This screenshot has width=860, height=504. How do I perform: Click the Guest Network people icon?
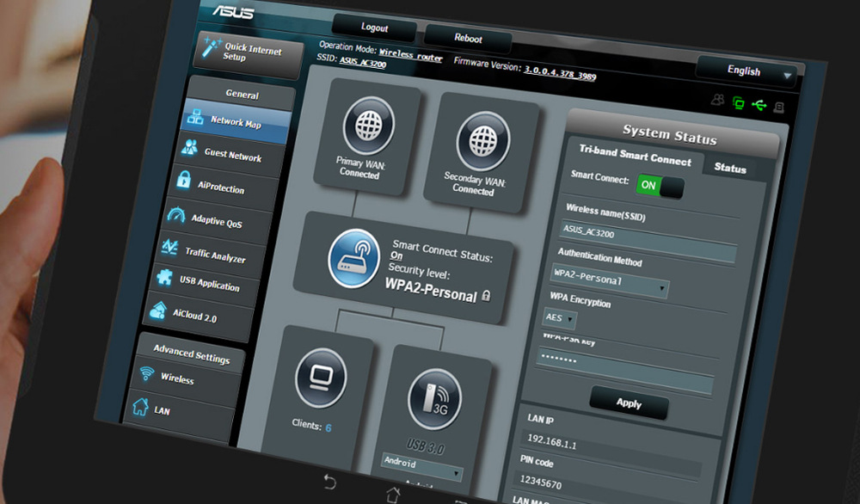coord(190,147)
